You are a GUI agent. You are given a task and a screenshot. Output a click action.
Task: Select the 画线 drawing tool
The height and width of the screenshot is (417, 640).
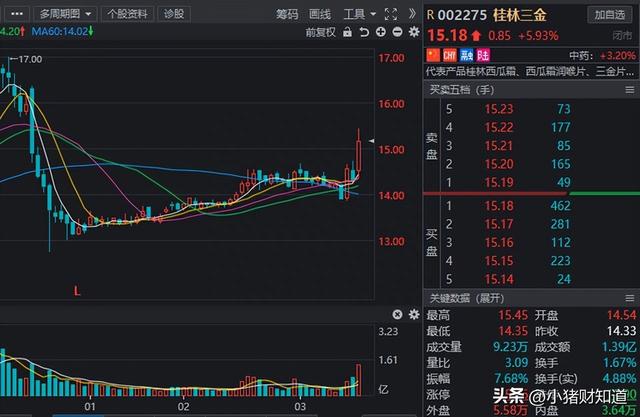click(x=320, y=14)
